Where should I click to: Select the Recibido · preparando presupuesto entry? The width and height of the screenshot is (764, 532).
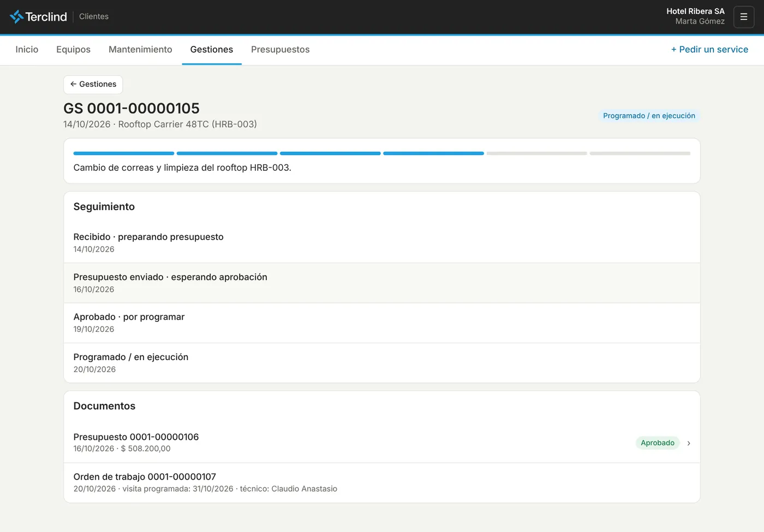tap(382, 243)
